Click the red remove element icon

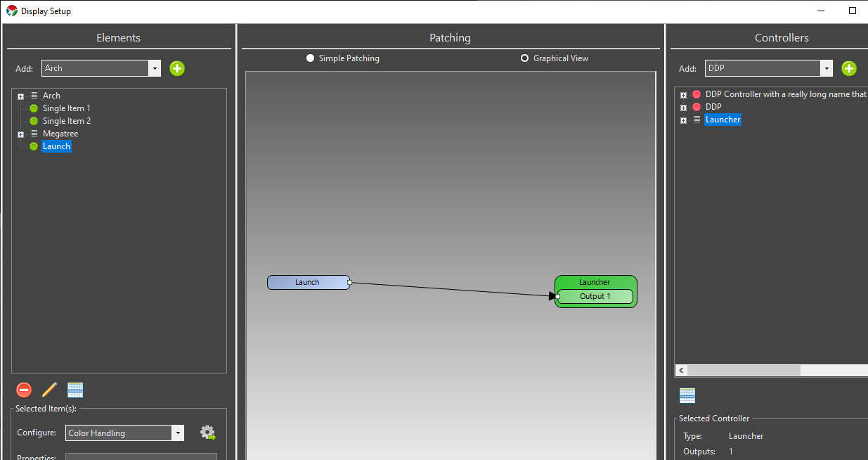point(24,390)
